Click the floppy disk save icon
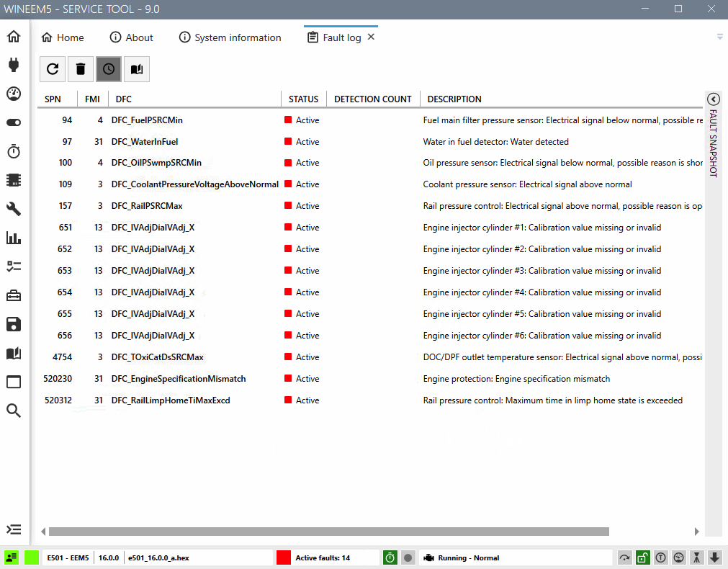 pos(14,324)
